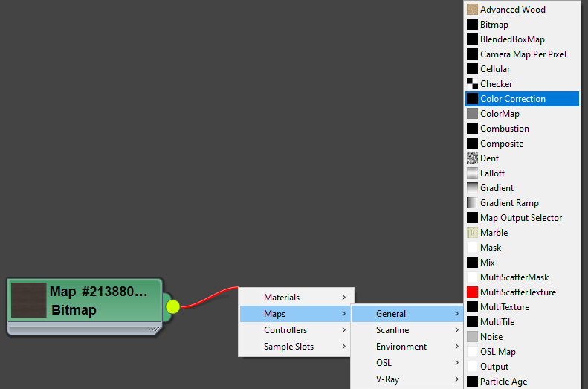
Task: Select the Cellular map entry
Action: click(x=522, y=69)
